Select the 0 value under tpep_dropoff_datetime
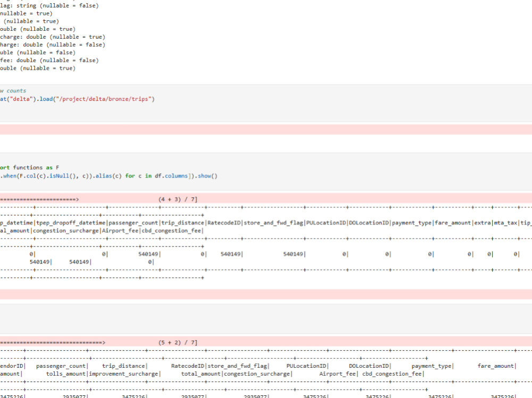Screen dimensions: 532x398 104,254
